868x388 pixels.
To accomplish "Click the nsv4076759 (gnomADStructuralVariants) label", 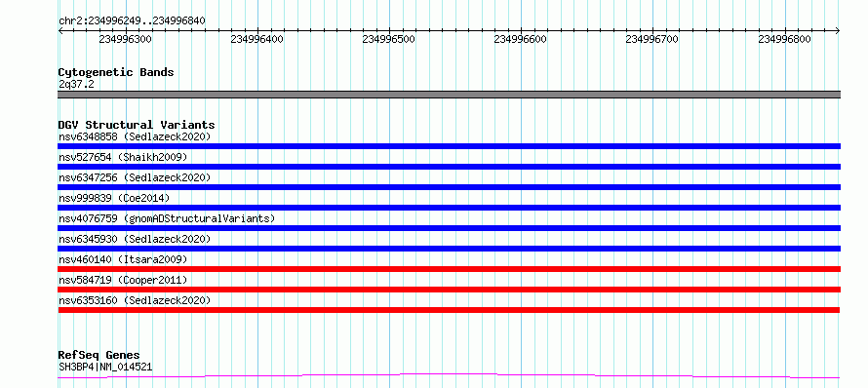I will pos(167,218).
